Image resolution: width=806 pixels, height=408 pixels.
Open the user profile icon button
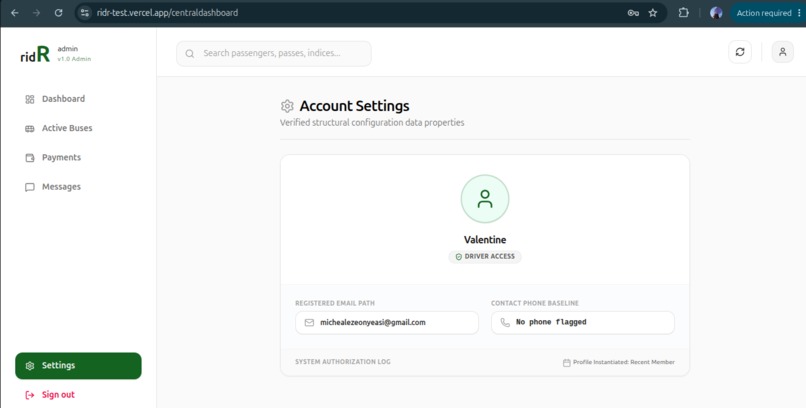[782, 52]
